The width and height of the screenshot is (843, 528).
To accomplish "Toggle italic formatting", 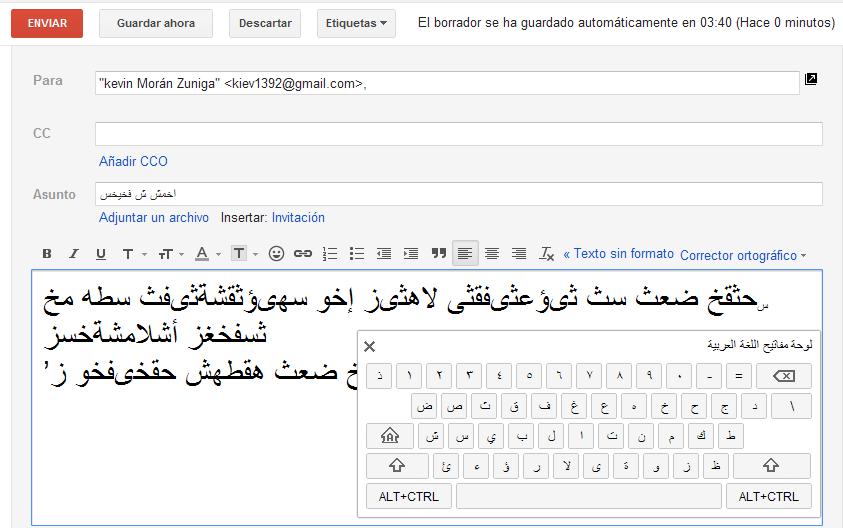I will [x=73, y=254].
